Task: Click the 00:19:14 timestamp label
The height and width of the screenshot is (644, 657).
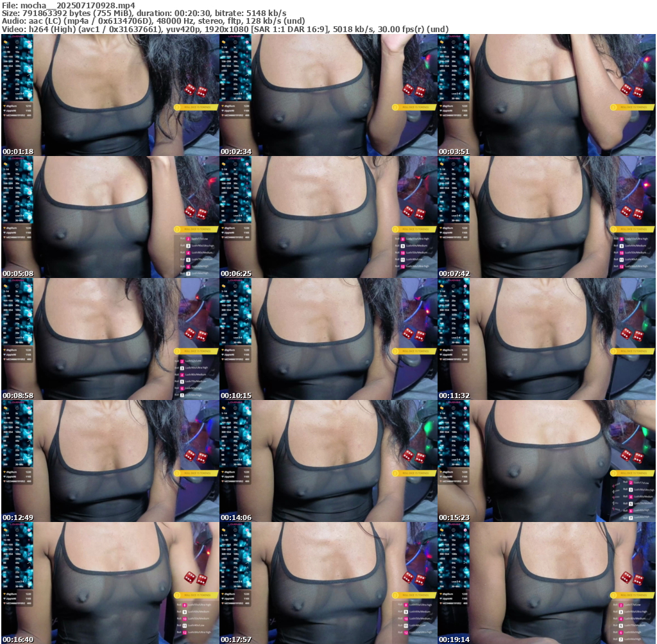Action: click(454, 640)
